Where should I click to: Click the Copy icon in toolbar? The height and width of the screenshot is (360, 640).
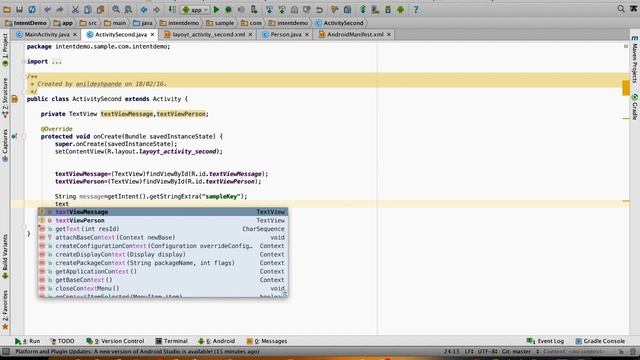[88, 9]
